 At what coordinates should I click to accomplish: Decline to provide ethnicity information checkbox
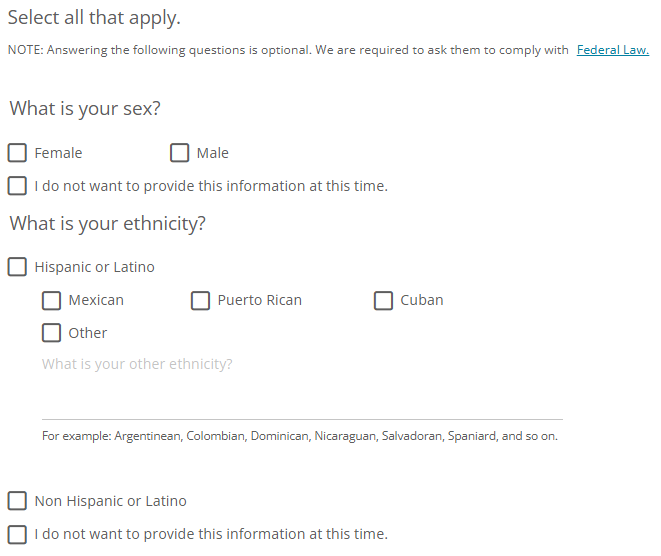click(17, 534)
